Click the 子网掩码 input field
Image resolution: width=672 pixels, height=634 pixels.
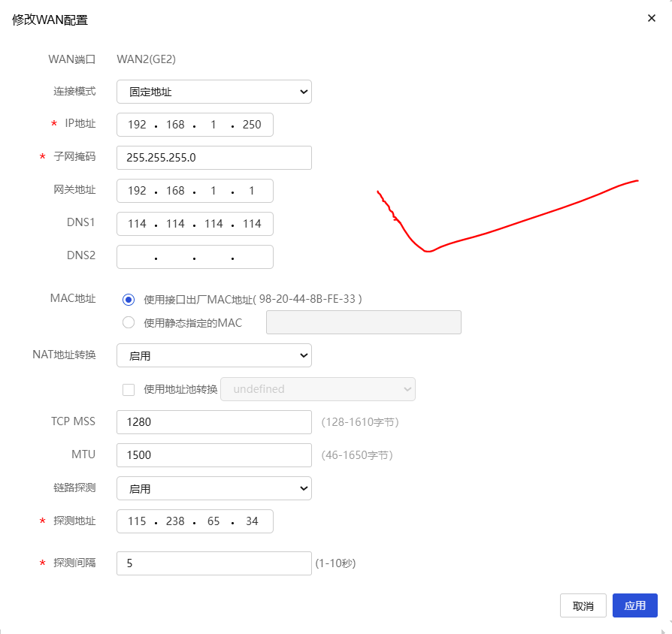tap(213, 158)
